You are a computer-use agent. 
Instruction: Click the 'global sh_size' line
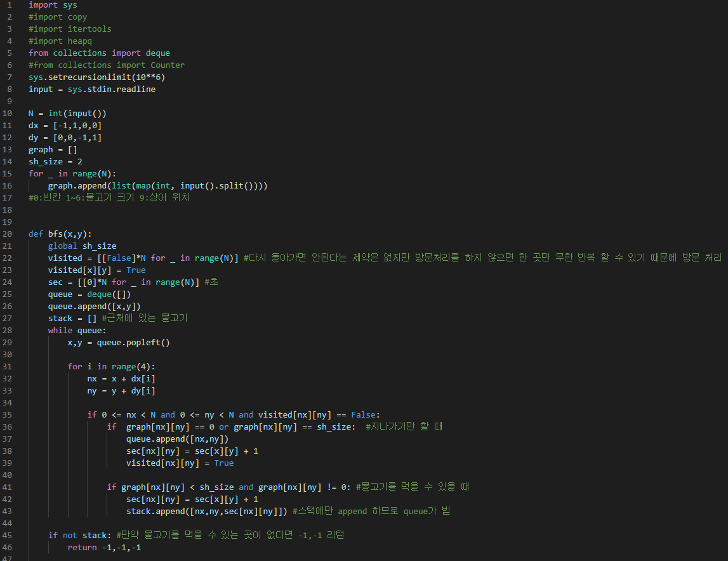(82, 246)
